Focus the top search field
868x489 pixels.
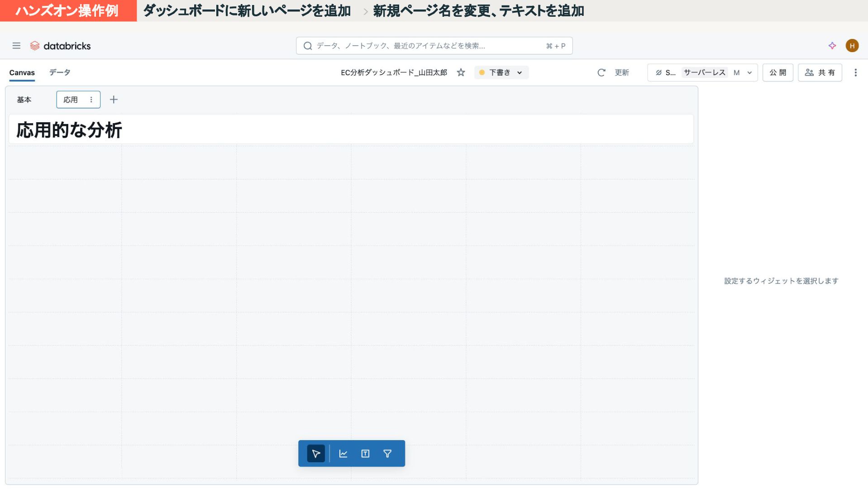click(434, 46)
